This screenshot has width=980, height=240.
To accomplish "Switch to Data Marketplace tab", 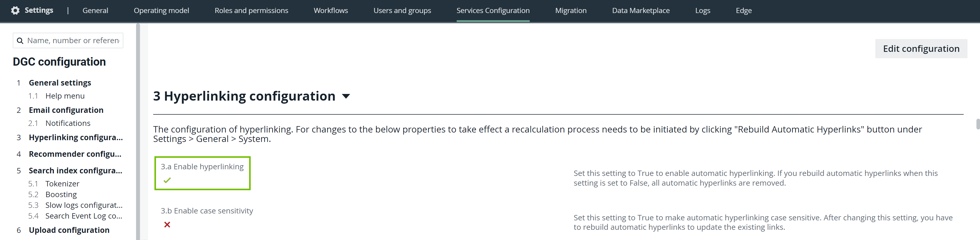I will 641,11.
